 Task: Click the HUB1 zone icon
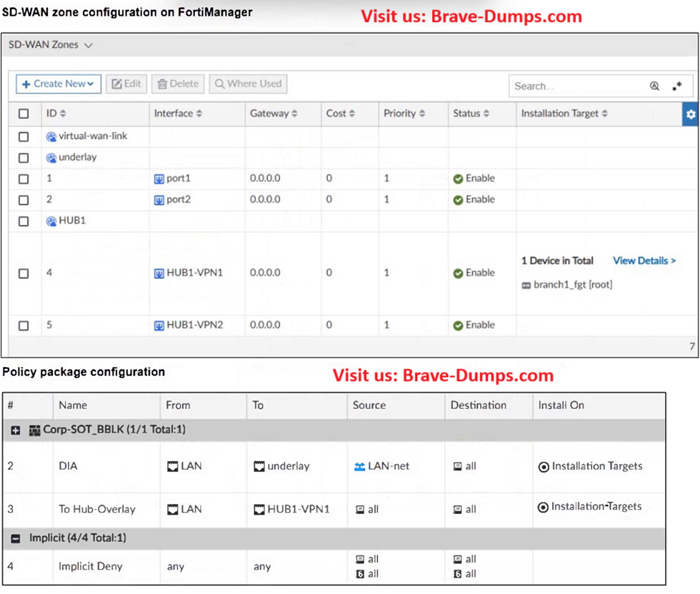[51, 221]
